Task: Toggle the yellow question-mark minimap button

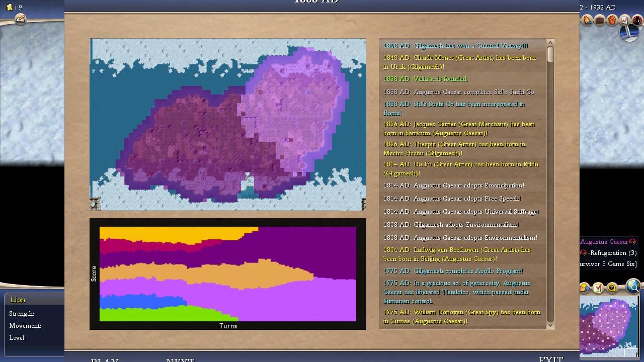Action: tap(612, 288)
